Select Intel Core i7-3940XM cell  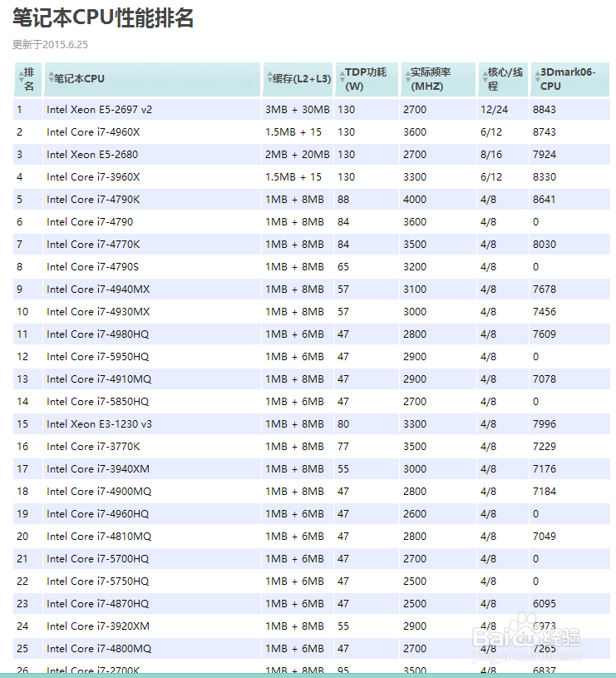tap(151, 469)
